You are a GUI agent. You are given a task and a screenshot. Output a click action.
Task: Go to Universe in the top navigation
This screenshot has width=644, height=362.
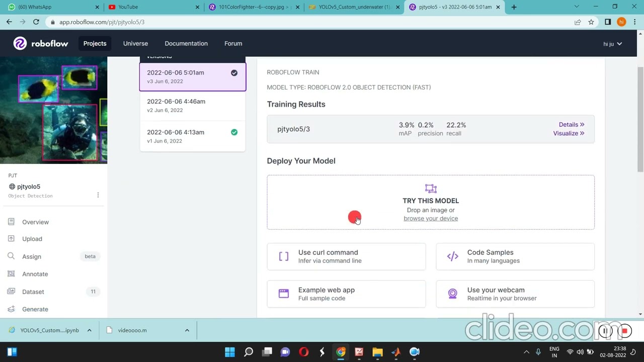click(x=135, y=44)
